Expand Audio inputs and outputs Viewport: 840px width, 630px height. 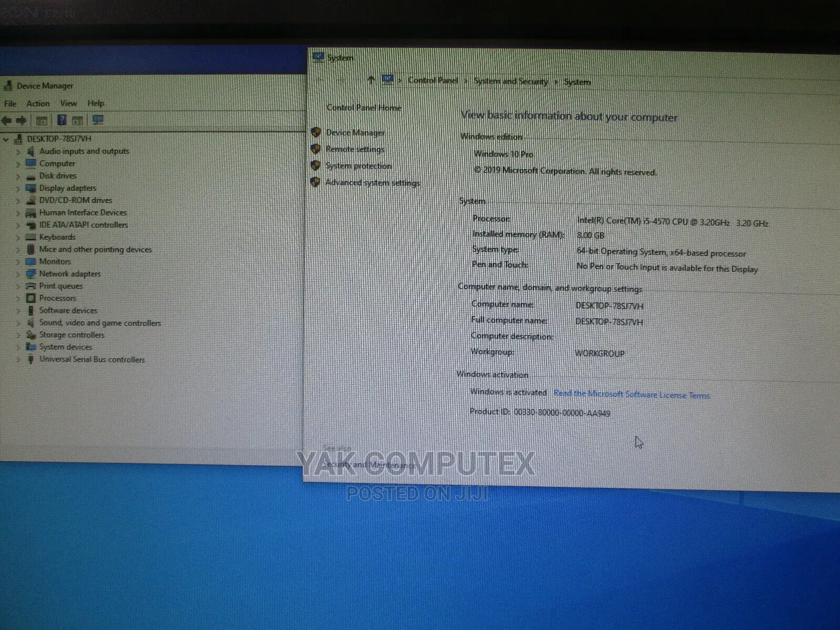coord(18,152)
